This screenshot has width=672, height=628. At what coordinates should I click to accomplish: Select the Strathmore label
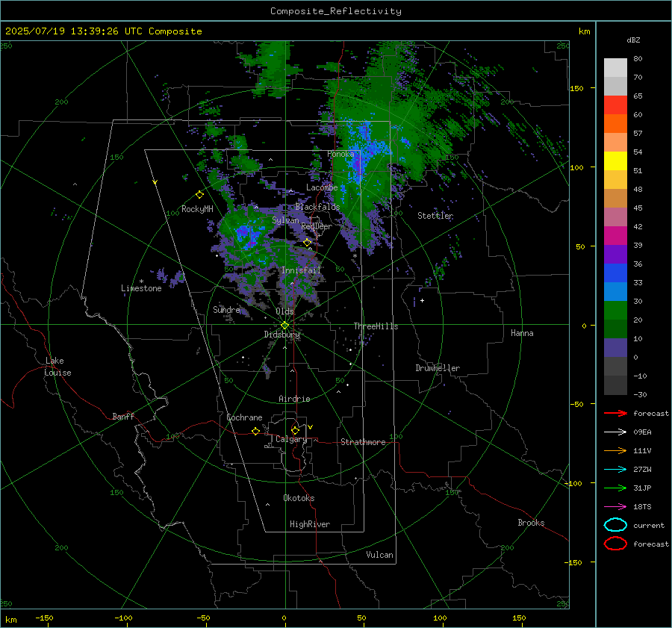tap(363, 442)
